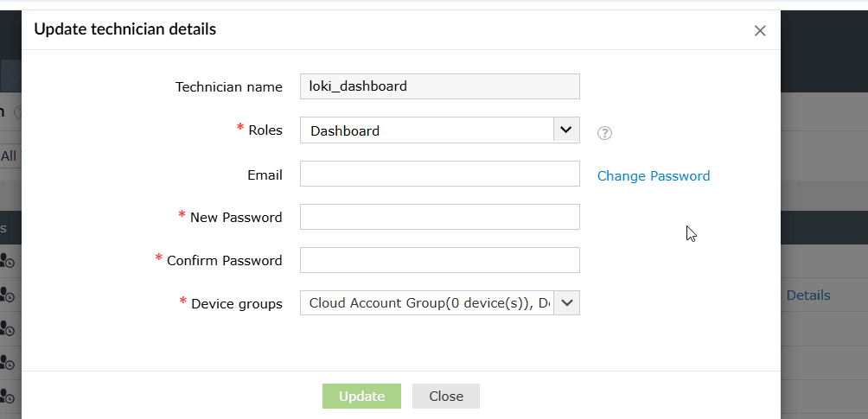Image resolution: width=868 pixels, height=419 pixels.
Task: Open the Device groups dropdown arrow
Action: [x=566, y=302]
